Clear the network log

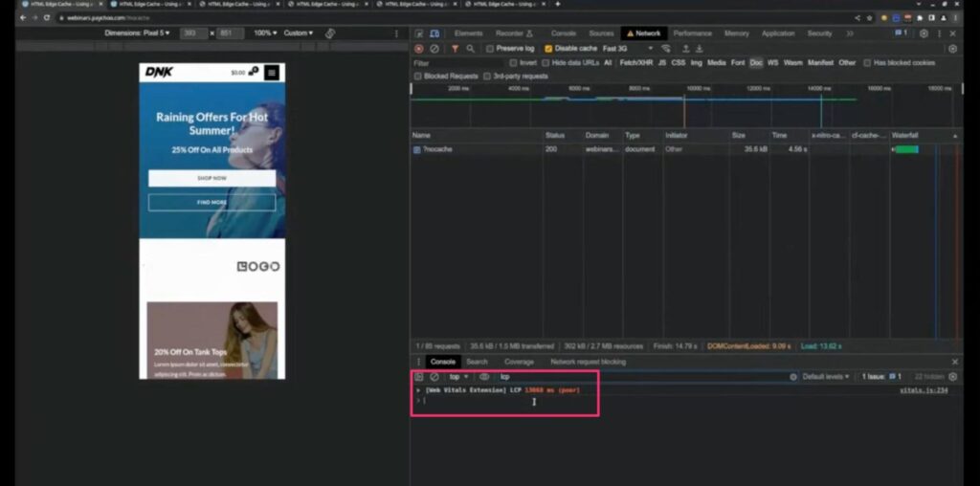click(x=434, y=49)
